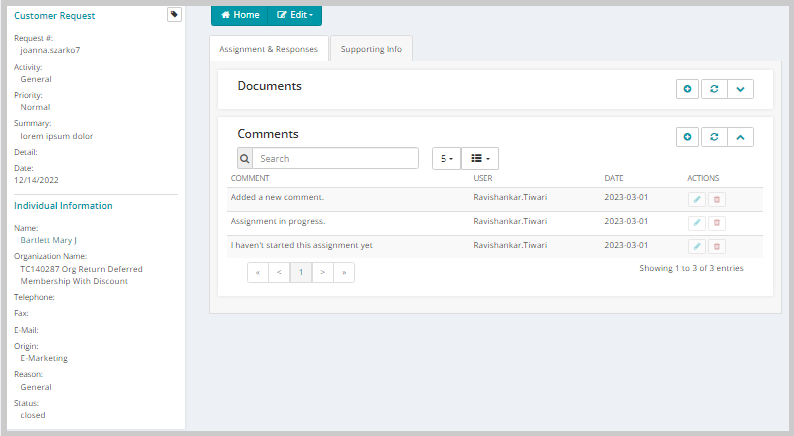794x436 pixels.
Task: Go to previous page of comments
Action: (x=280, y=272)
